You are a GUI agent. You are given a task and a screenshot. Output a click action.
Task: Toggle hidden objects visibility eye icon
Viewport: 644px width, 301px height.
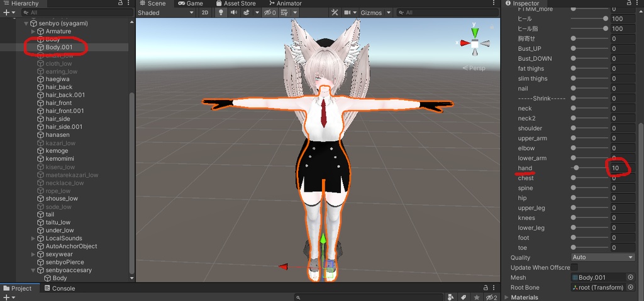pyautogui.click(x=269, y=13)
